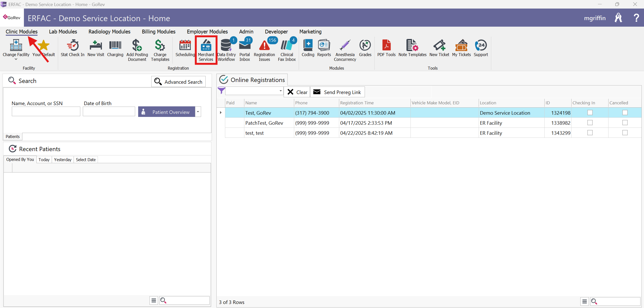This screenshot has height=308, width=644.
Task: Expand the Test, GoRev row arrow
Action: click(x=221, y=113)
